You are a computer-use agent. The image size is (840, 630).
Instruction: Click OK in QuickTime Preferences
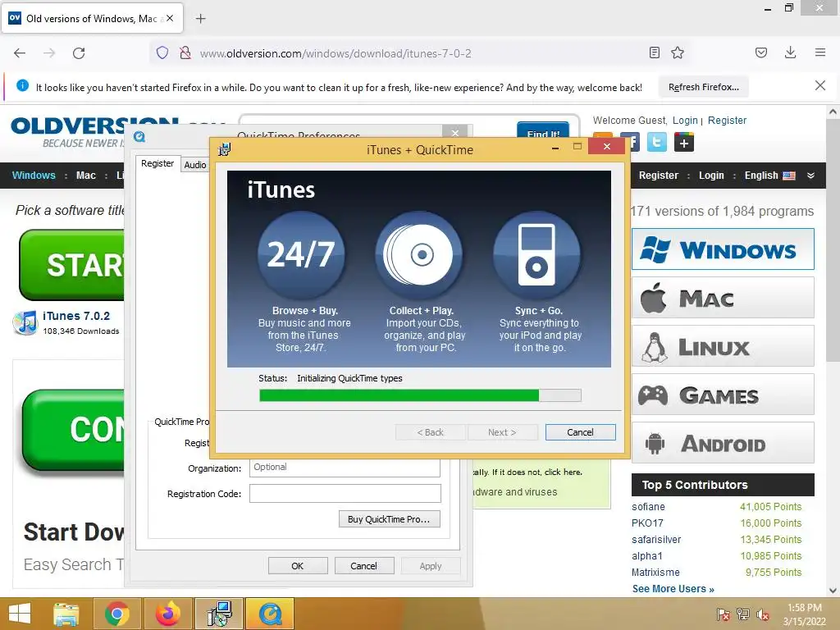pyautogui.click(x=297, y=566)
